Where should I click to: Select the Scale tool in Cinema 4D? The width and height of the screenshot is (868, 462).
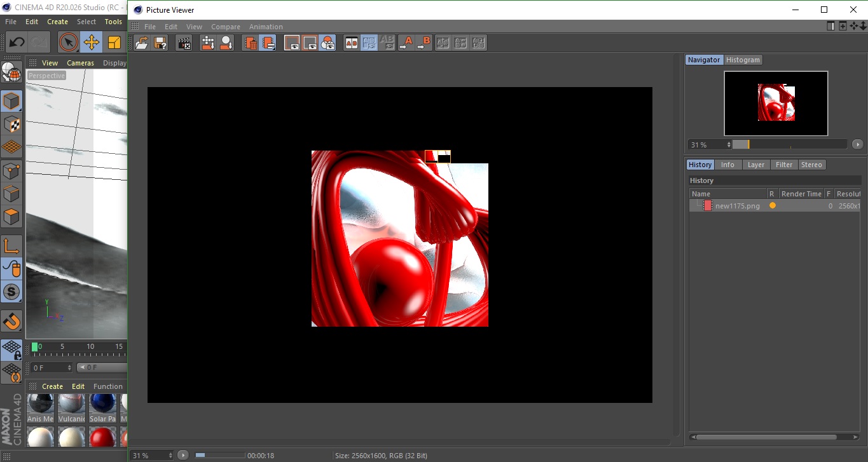coord(114,43)
